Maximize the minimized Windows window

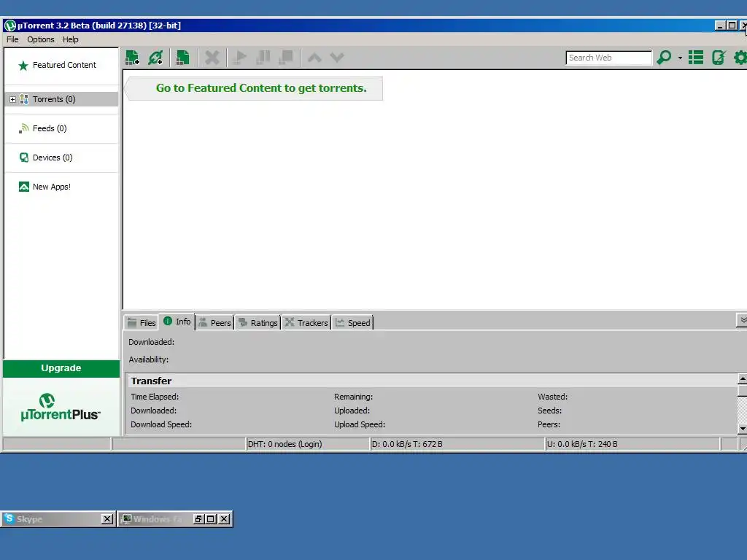(x=211, y=518)
